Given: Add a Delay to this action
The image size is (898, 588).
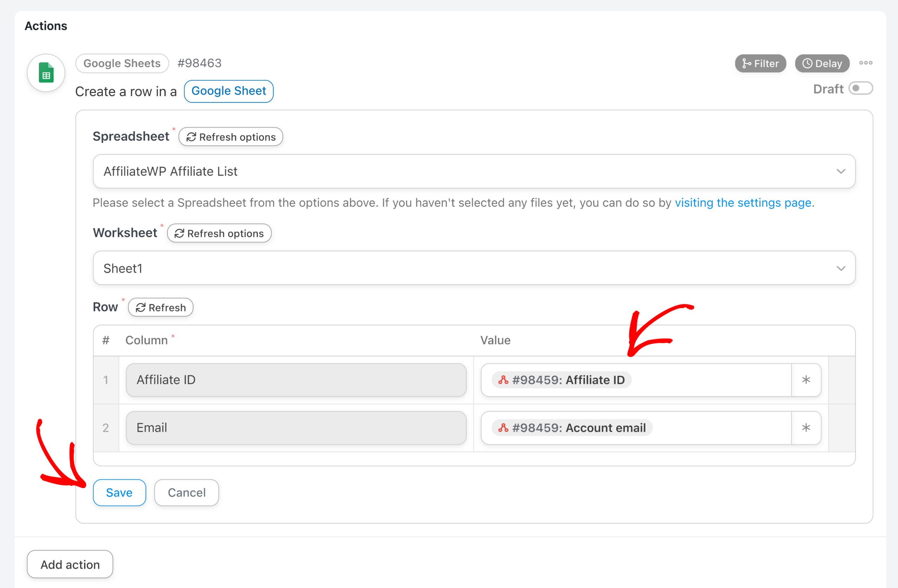Looking at the screenshot, I should 822,63.
